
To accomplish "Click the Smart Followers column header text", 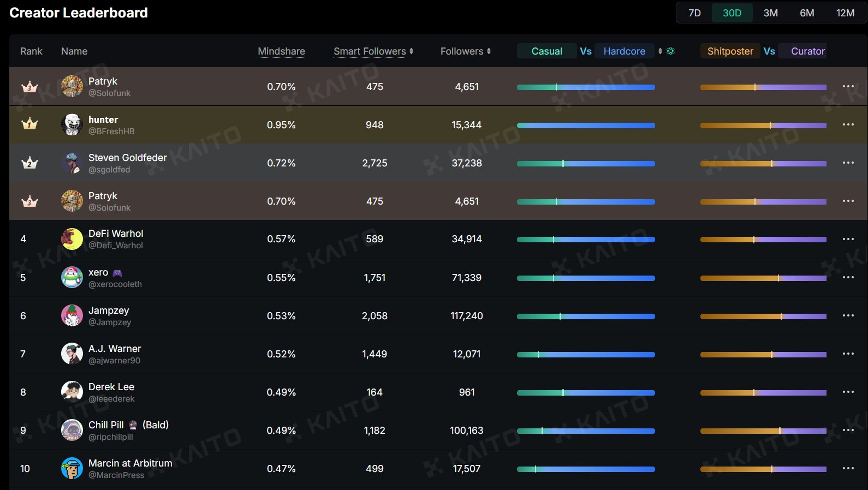I will click(x=370, y=51).
